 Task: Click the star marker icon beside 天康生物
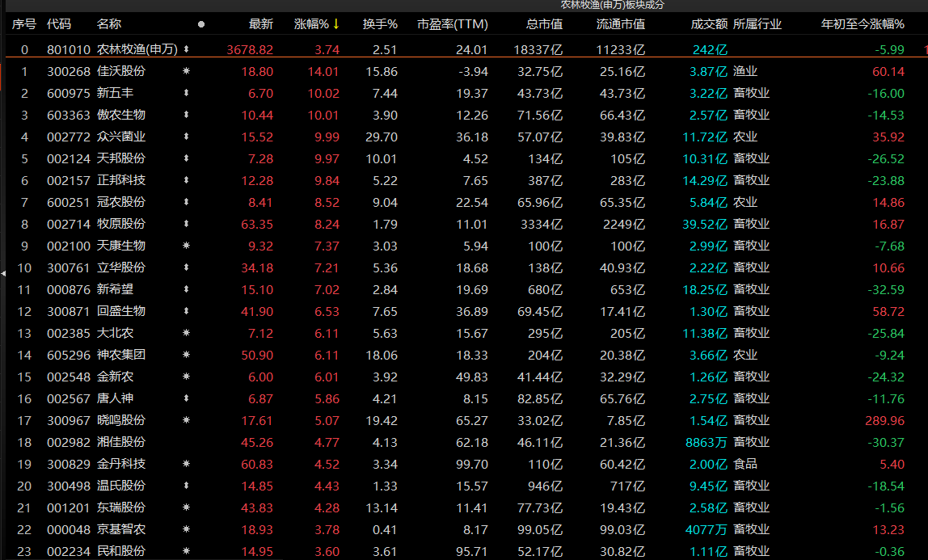point(186,246)
